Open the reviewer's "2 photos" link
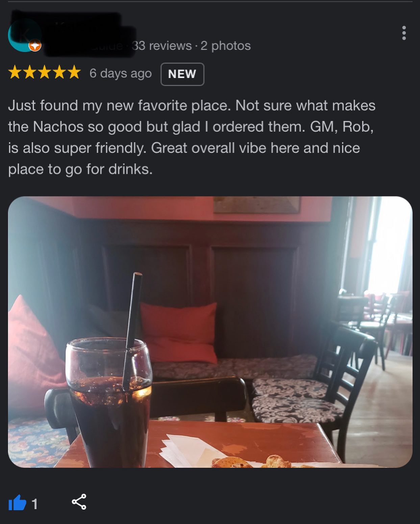The height and width of the screenshot is (524, 420). [226, 46]
